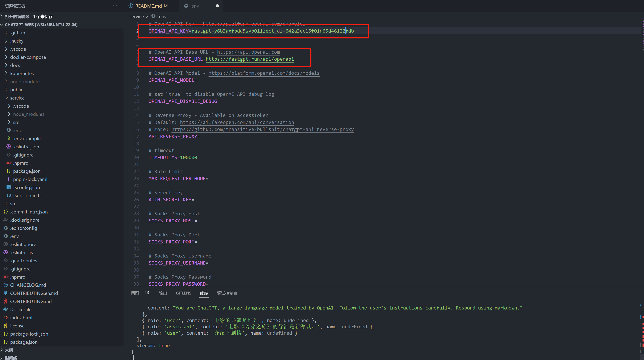Open the .npmrc file under service

tap(21, 163)
